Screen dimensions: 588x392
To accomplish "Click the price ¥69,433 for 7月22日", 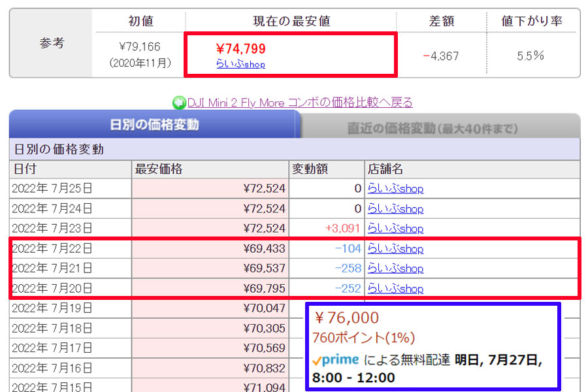I will [265, 249].
